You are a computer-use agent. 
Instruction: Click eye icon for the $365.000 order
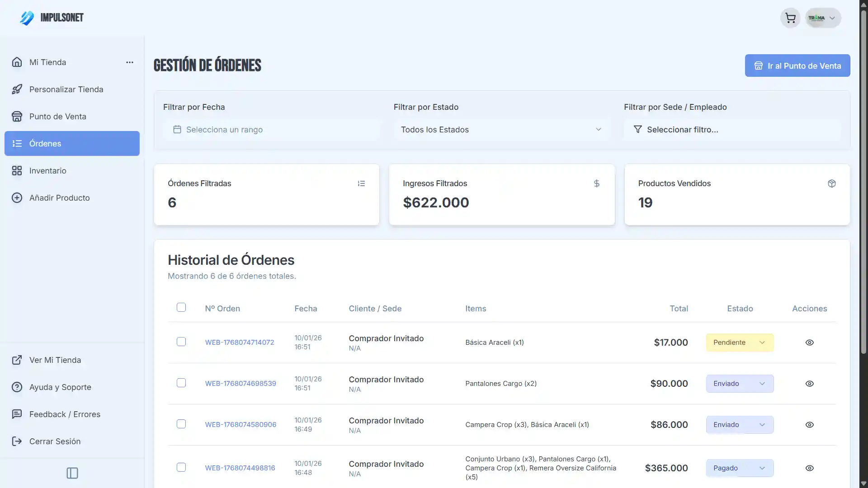[x=809, y=468]
